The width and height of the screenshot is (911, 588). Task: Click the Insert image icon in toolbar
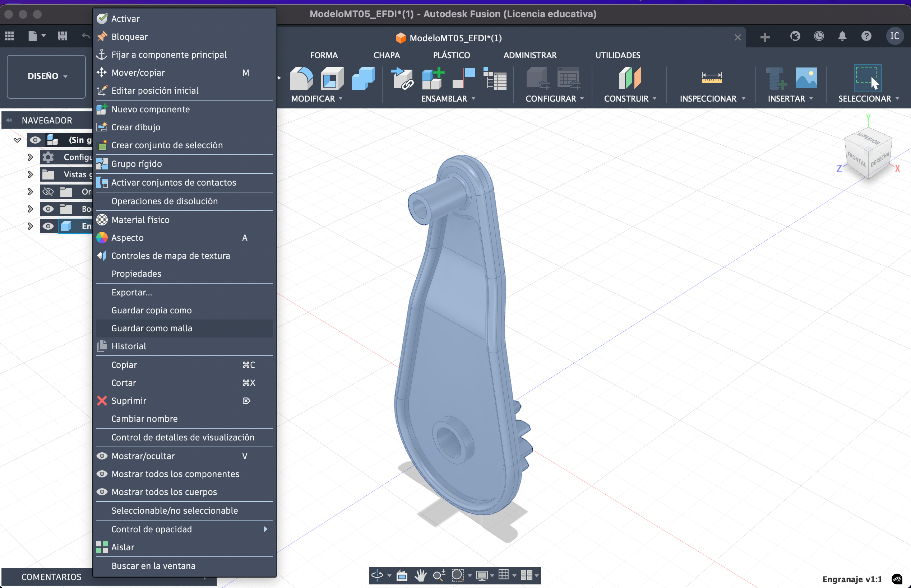click(806, 78)
